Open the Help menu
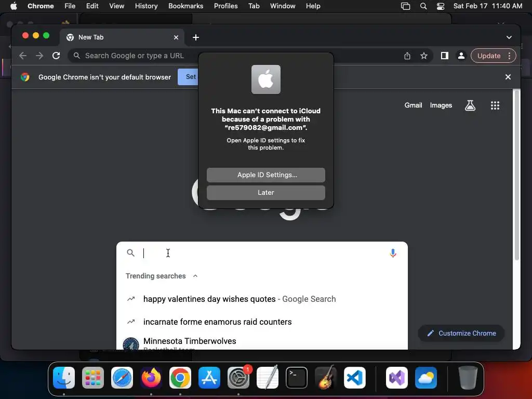Viewport: 532px width, 399px height. 313,6
